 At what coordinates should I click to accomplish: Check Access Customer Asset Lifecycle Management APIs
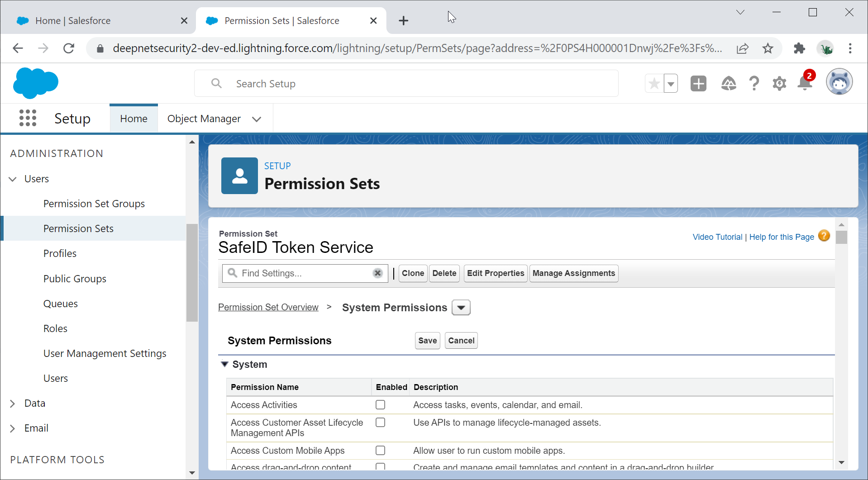coord(380,423)
